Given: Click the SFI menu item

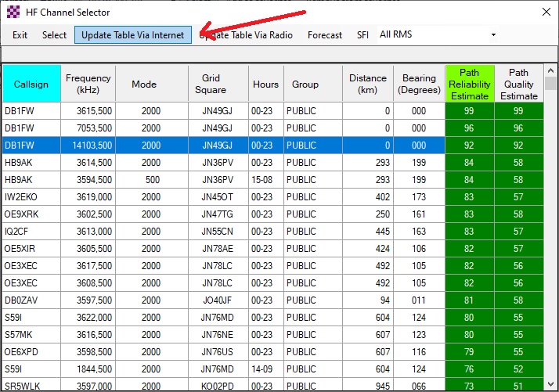Looking at the screenshot, I should pos(362,34).
